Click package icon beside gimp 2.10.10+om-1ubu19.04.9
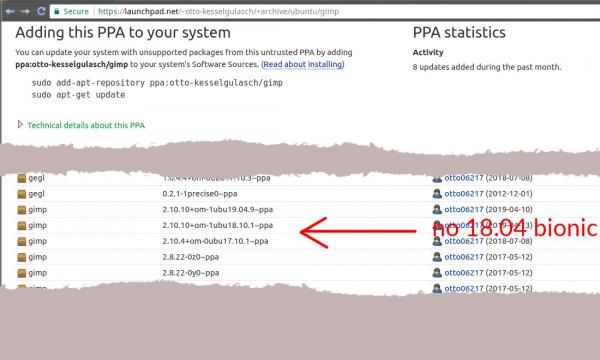 pos(22,210)
